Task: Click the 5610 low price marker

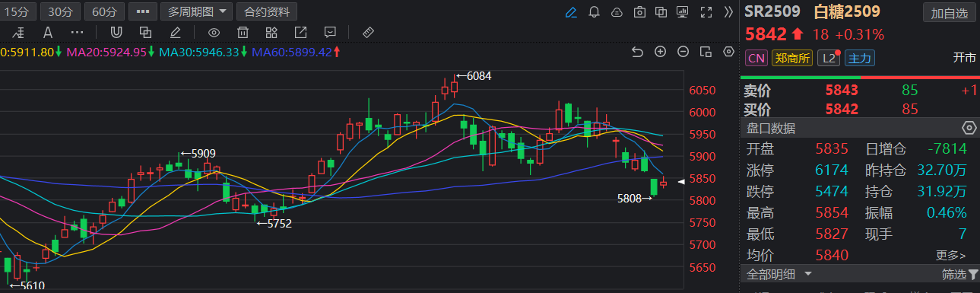Action: (27, 286)
